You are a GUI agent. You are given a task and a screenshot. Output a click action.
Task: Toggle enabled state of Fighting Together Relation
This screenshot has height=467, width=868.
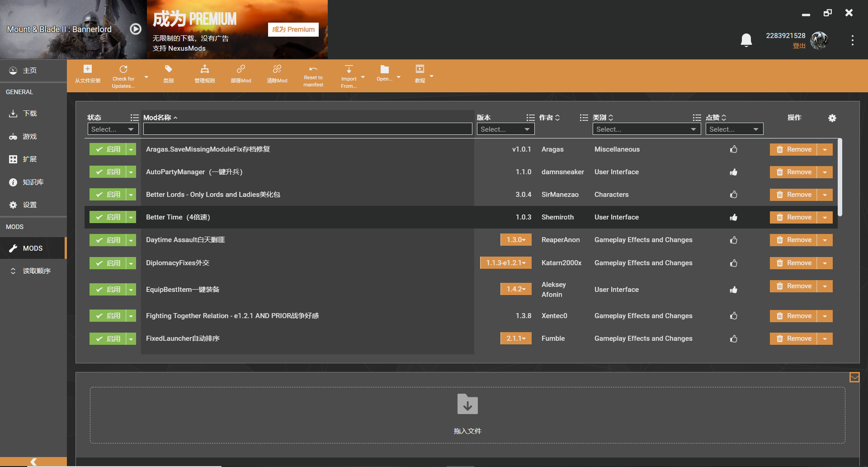(x=108, y=316)
